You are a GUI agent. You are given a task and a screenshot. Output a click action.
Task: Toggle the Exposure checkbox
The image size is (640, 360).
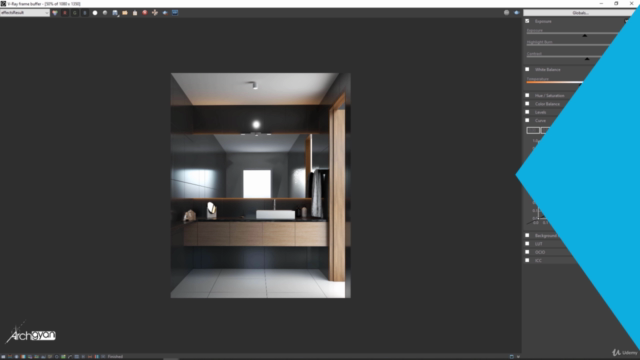click(527, 21)
